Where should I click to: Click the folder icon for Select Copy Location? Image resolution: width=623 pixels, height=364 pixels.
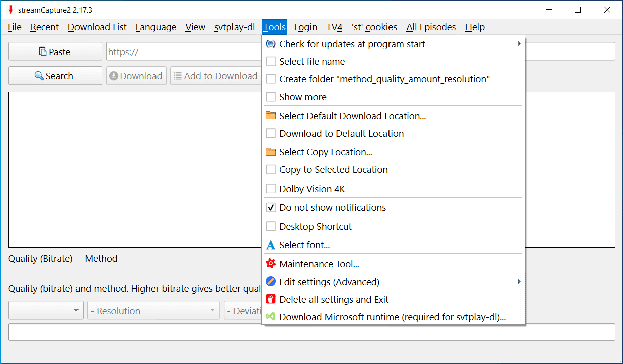(271, 152)
